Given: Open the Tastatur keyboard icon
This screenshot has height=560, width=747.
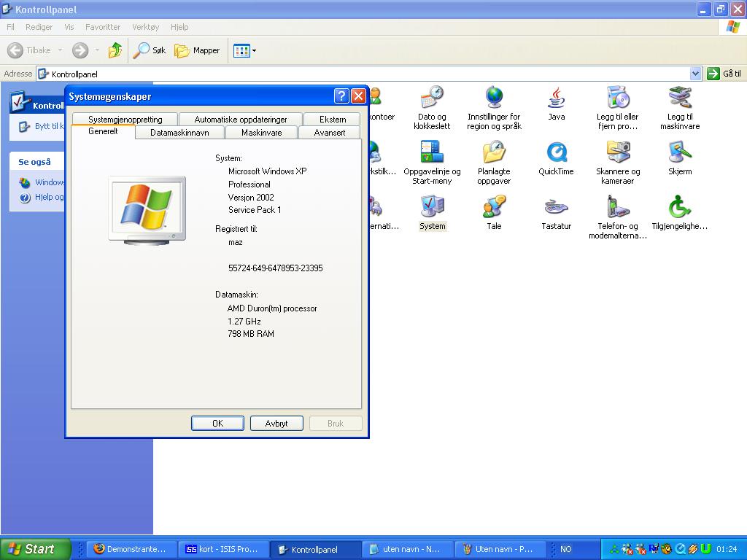Looking at the screenshot, I should (x=556, y=214).
